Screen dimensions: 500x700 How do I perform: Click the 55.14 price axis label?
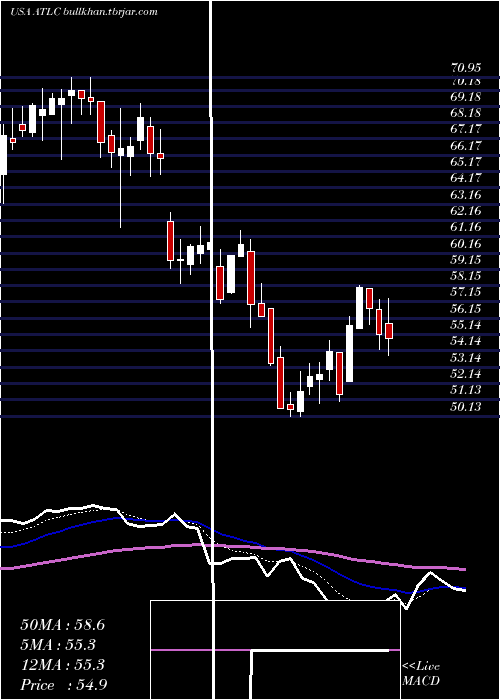466,325
